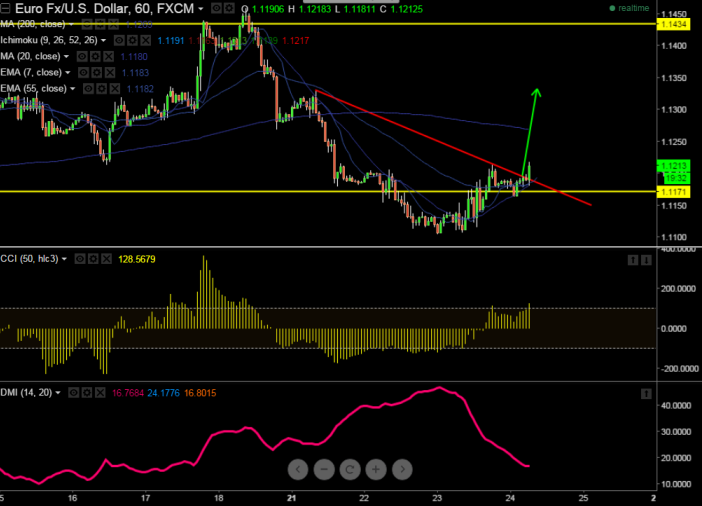The image size is (702, 506).
Task: Remove the Ichimoku indicator with X
Action: pyautogui.click(x=145, y=40)
